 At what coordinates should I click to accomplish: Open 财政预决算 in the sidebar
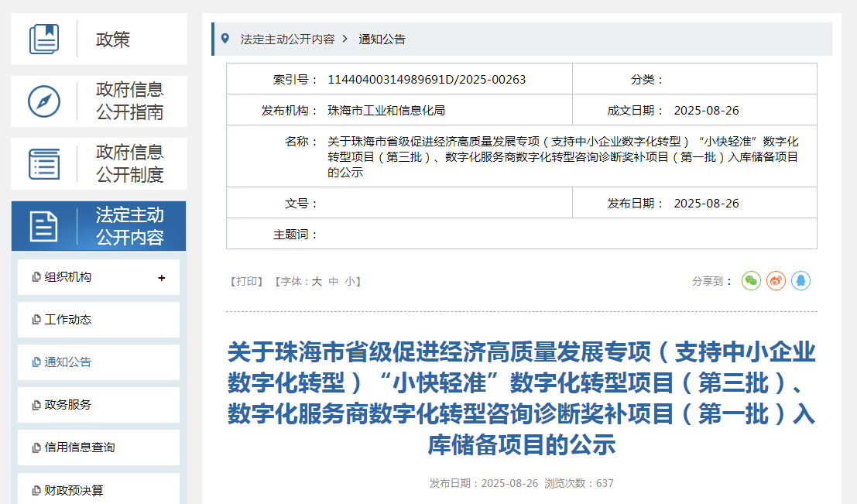point(74,490)
